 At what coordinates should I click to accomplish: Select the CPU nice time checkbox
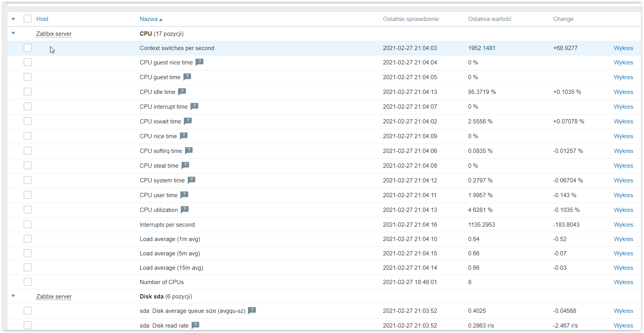(28, 136)
